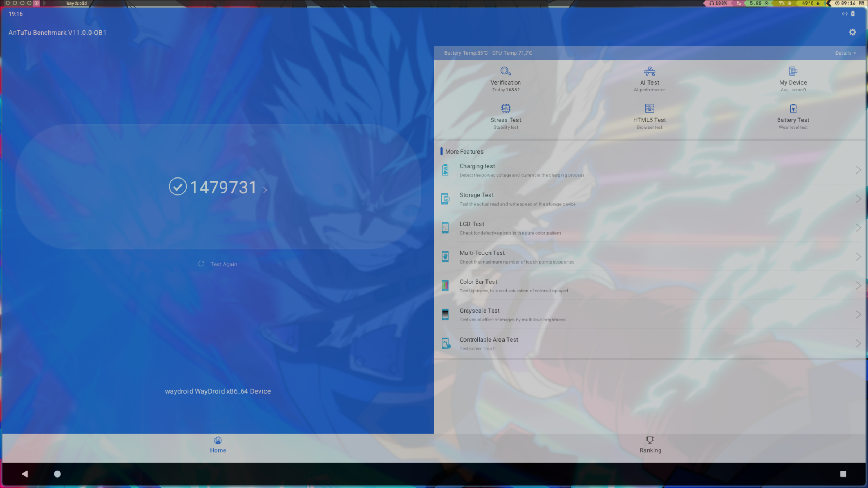Click the "Avg. score:0" text under My Device
868x488 pixels.
[793, 90]
